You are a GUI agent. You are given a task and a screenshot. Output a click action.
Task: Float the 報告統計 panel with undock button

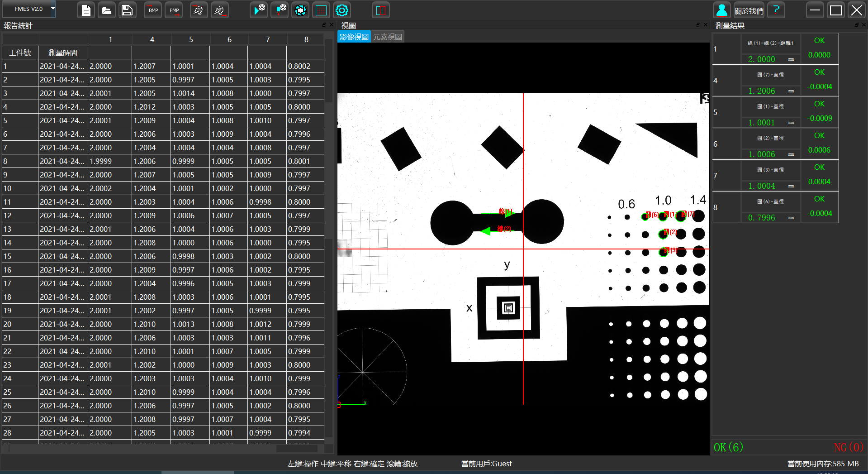324,25
